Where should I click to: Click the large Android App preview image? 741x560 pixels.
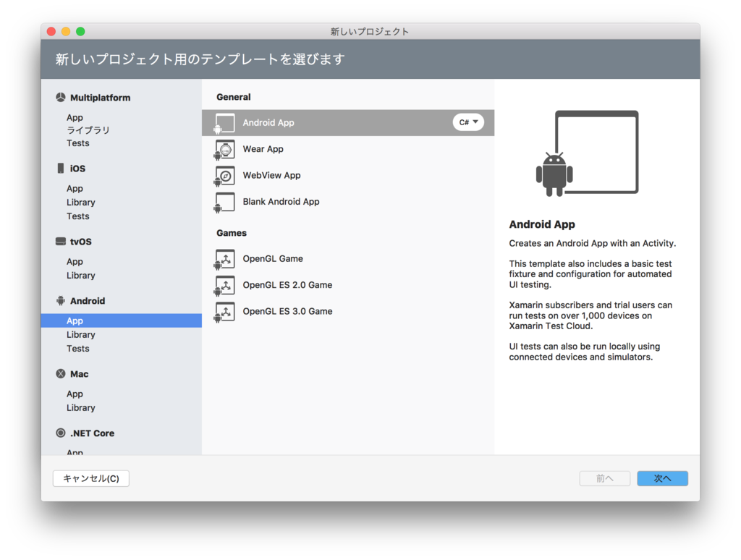click(588, 153)
